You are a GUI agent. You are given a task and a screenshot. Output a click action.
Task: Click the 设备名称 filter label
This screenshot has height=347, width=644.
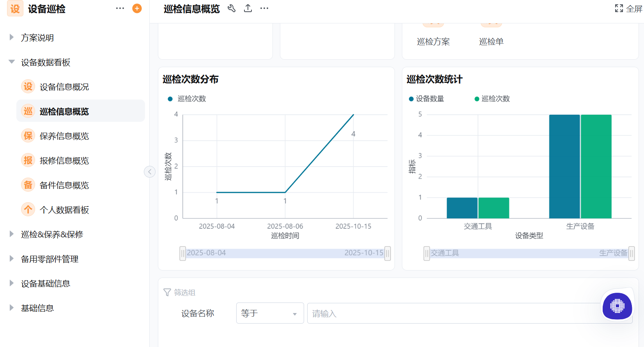tap(198, 313)
